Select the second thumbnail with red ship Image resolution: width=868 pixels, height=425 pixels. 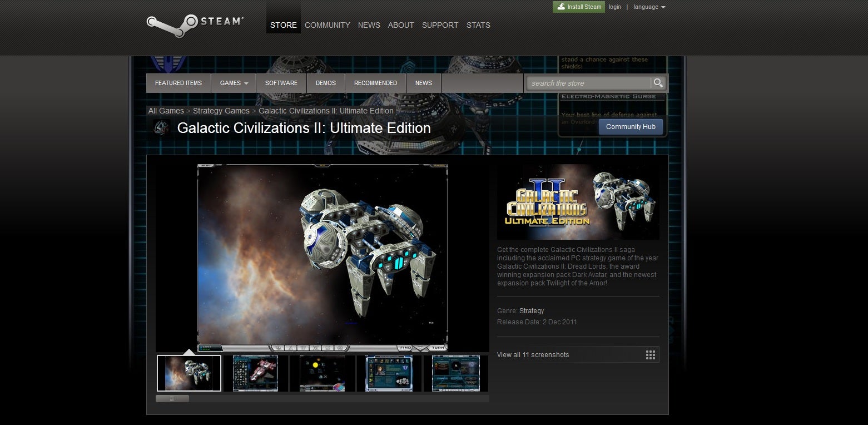(256, 373)
